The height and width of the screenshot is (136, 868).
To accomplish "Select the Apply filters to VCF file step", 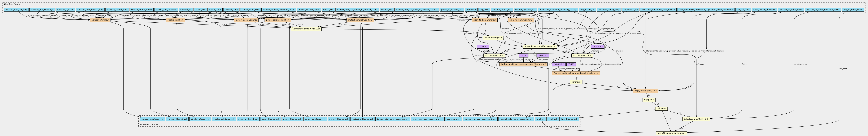I will tap(646, 91).
